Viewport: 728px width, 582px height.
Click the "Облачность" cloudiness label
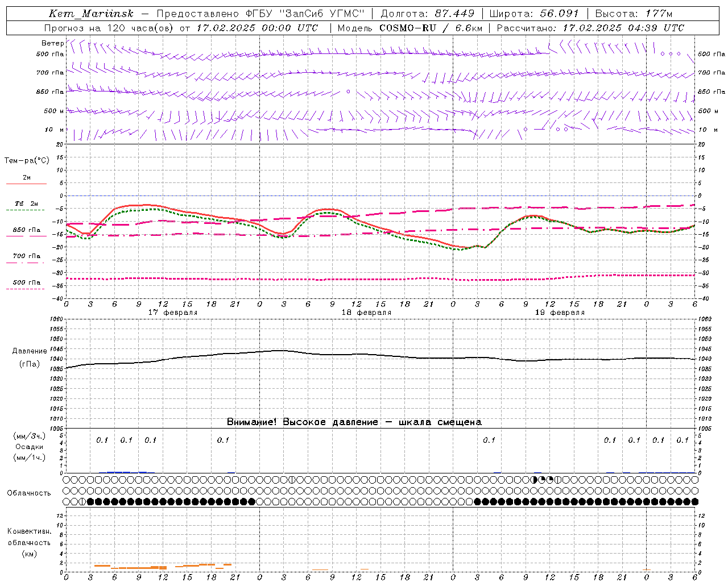(x=29, y=493)
